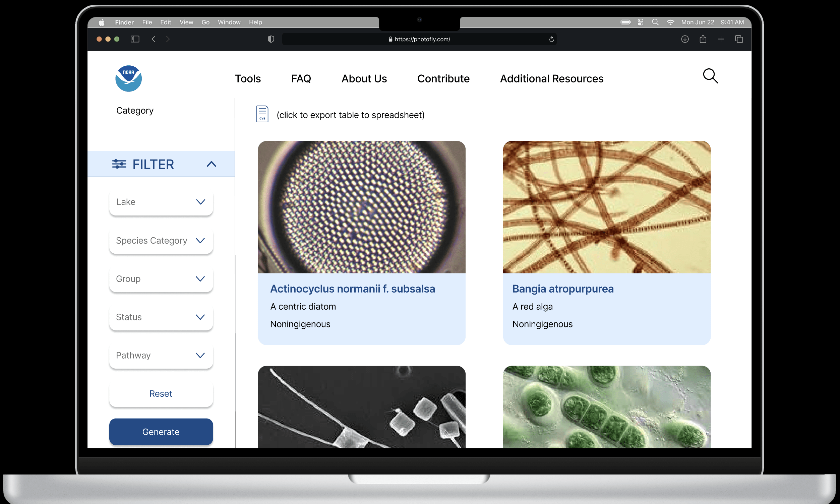Reload the page via refresh icon

(x=551, y=40)
